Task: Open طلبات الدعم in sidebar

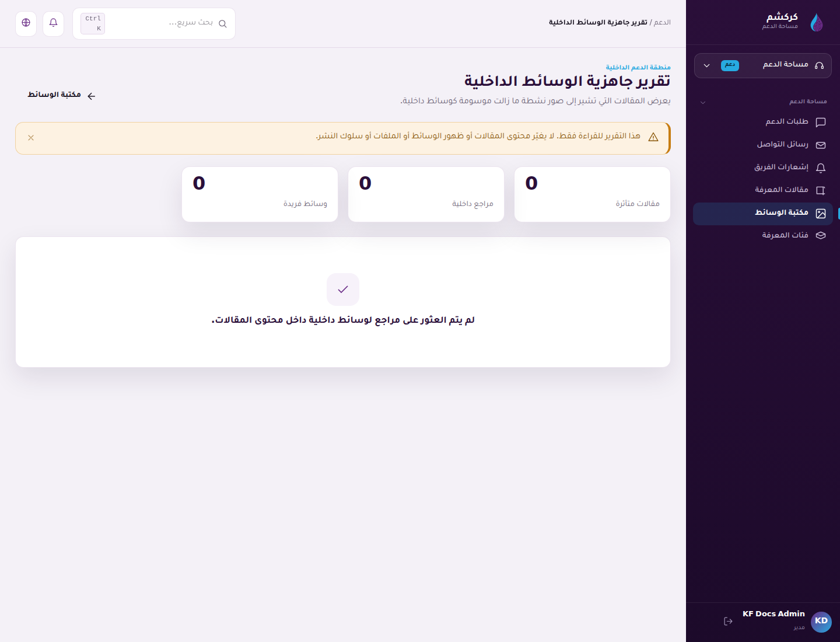Action: click(763, 122)
